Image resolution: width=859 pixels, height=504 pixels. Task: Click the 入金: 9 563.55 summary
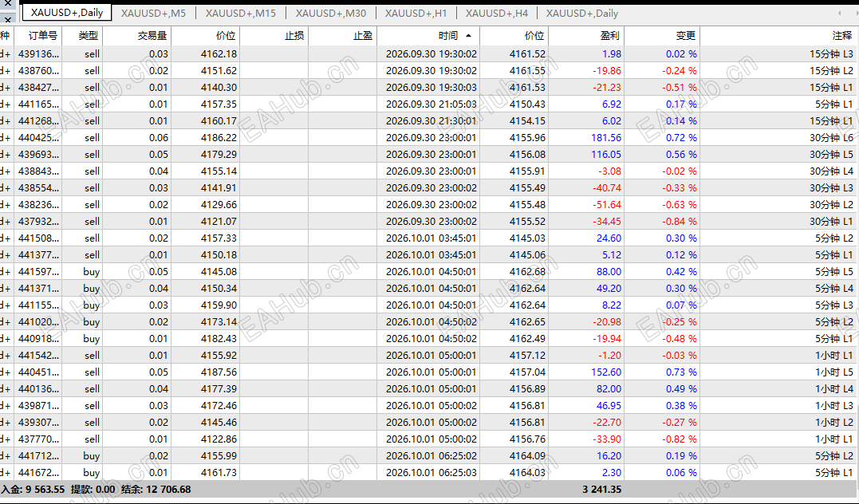point(33,490)
